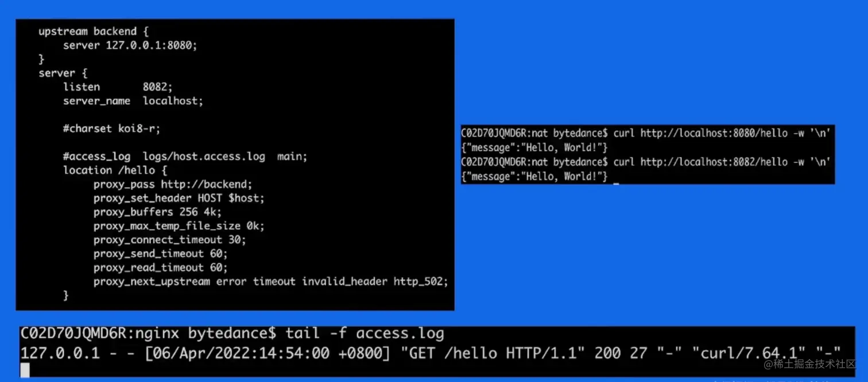Click the 'proxy_pass http://backend;' line
Screen dimensions: 868x382
173,184
